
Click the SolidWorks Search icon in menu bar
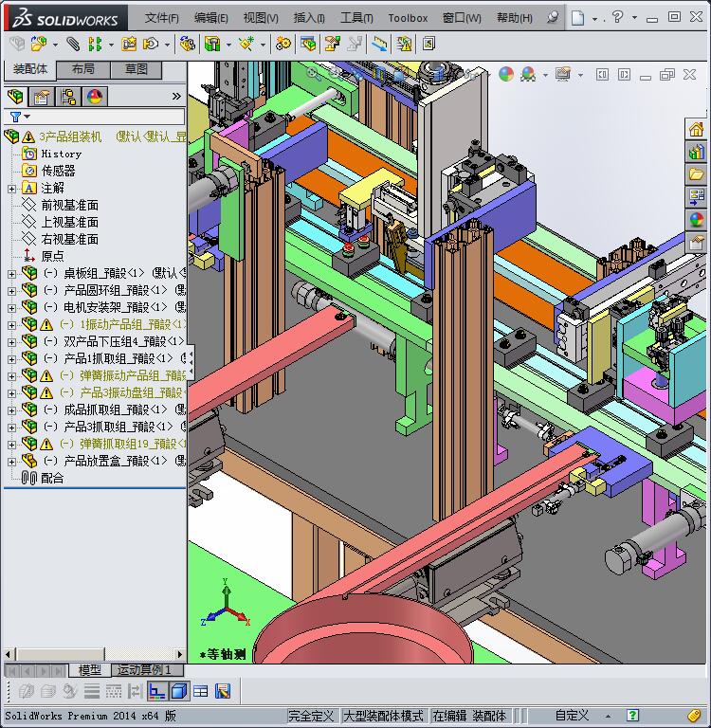(x=552, y=18)
